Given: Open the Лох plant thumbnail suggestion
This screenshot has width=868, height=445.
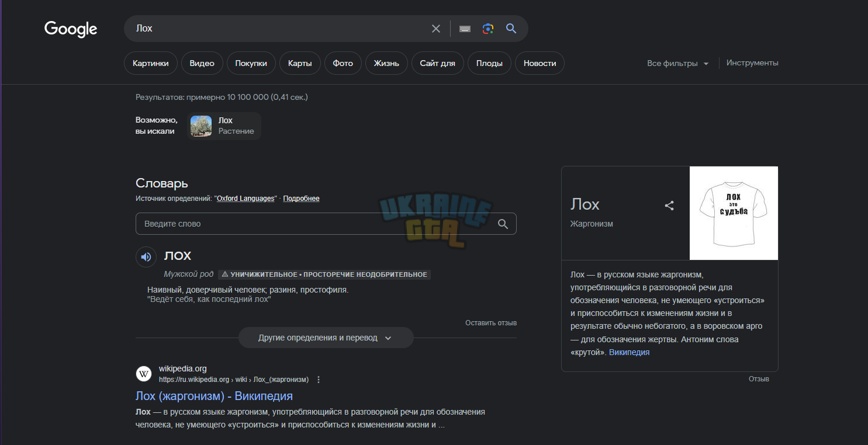Looking at the screenshot, I should pyautogui.click(x=201, y=126).
